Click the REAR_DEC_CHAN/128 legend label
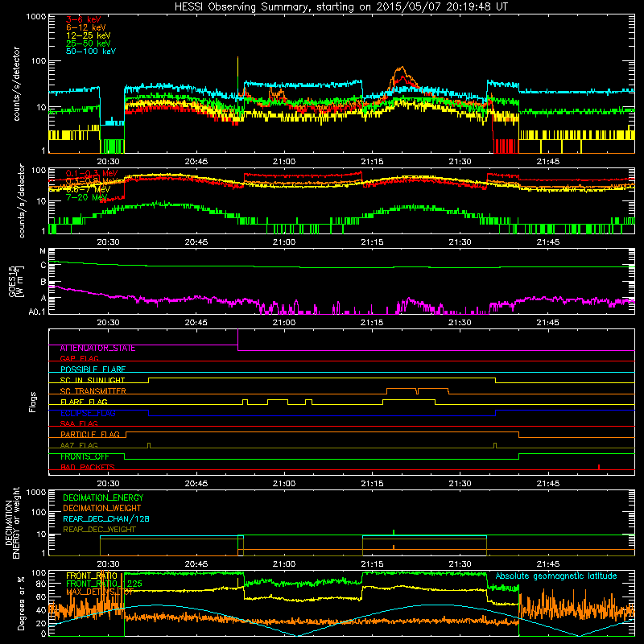Viewport: 644px width, 644px height. [106, 518]
